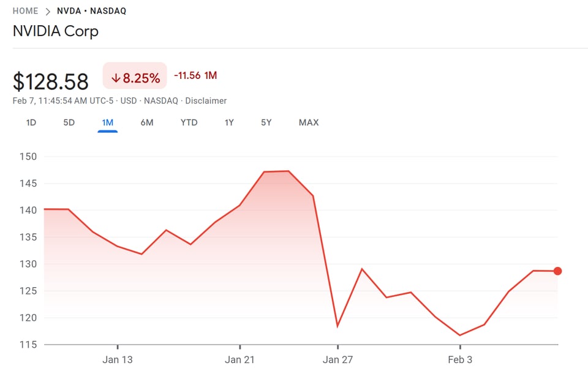The width and height of the screenshot is (588, 382).
Task: Switch to the YTD range
Action: (x=189, y=122)
